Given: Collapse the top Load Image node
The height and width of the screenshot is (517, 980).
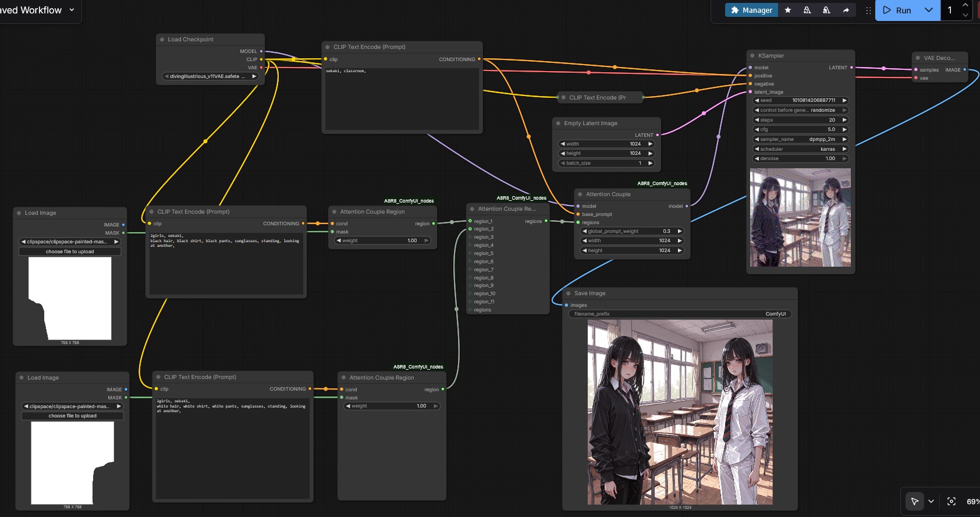Looking at the screenshot, I should point(19,213).
